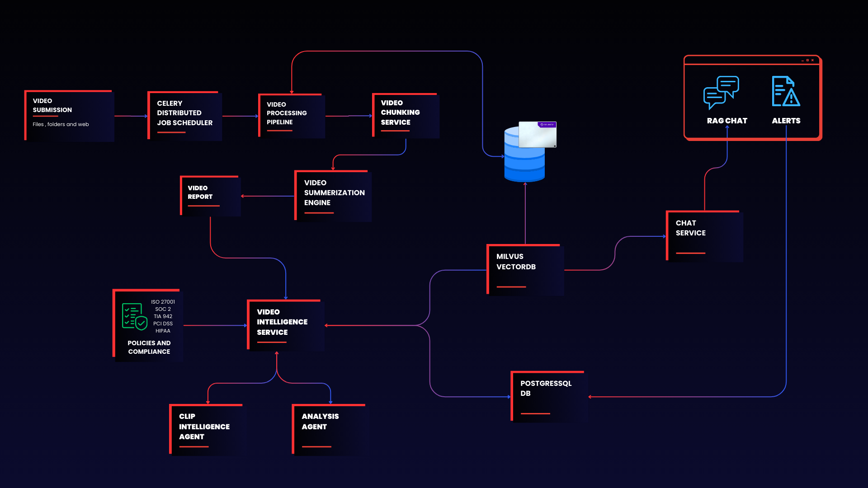Click the X icon in the mock window
Screen dimensions: 868x488
[812, 60]
